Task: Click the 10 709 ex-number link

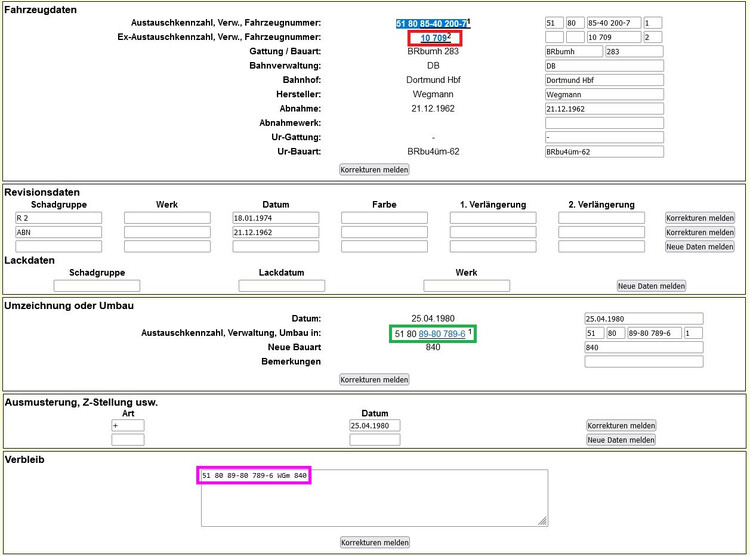Action: [x=432, y=38]
